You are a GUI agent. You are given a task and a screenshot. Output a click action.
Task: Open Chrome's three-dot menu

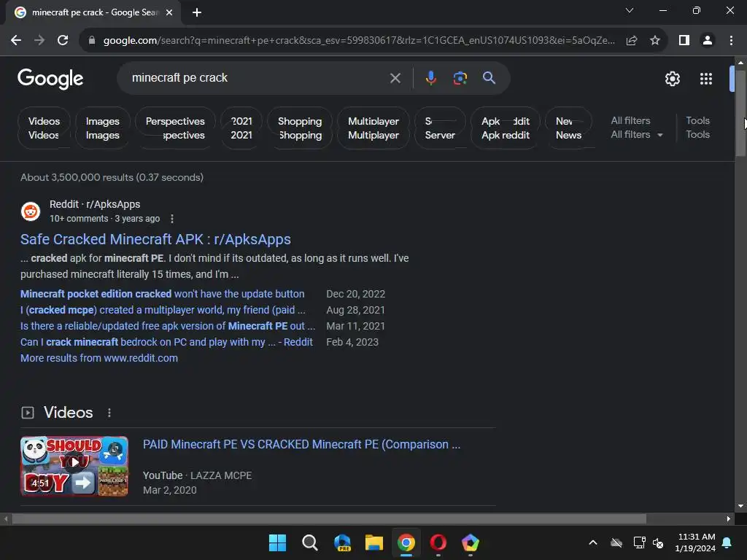(731, 41)
